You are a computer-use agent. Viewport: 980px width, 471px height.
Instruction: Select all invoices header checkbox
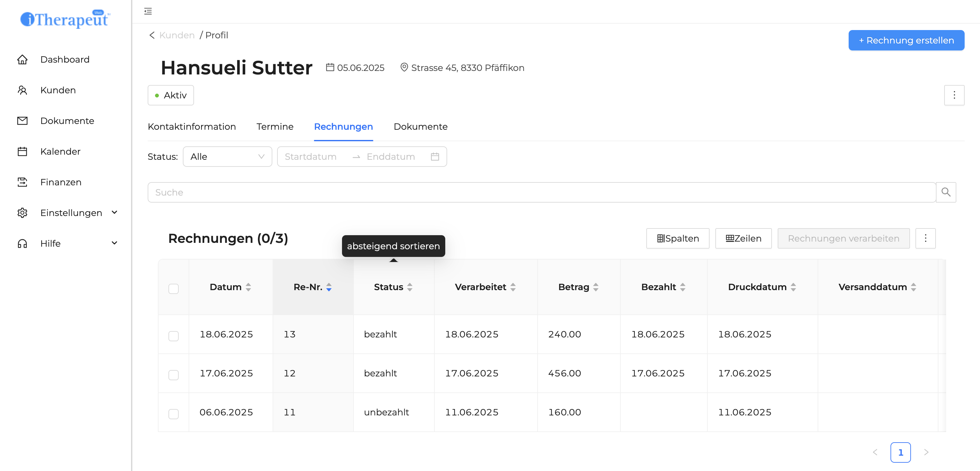point(174,289)
